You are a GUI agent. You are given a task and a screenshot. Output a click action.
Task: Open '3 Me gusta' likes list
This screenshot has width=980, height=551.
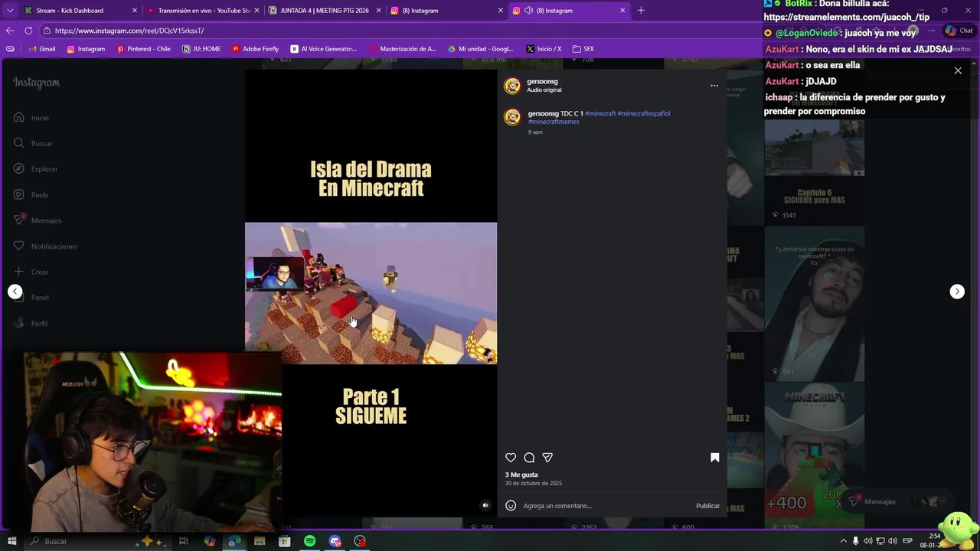521,474
